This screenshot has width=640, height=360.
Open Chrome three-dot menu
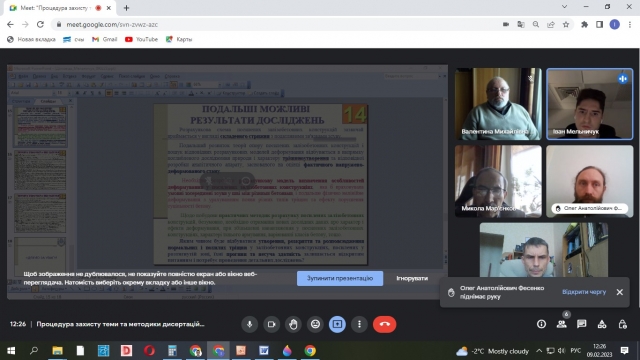pos(630,24)
